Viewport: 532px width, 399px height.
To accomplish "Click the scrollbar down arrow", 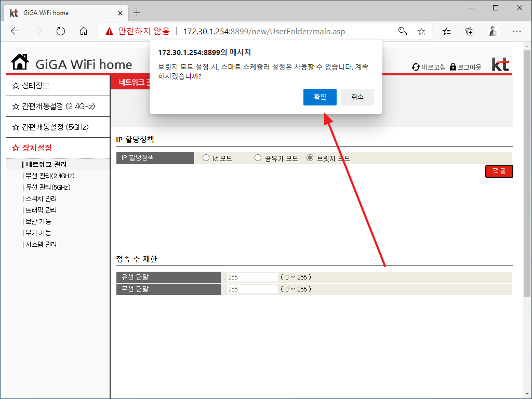I will pos(527,394).
